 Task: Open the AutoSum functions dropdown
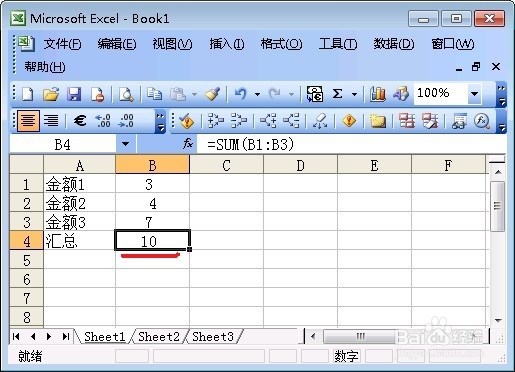point(354,94)
